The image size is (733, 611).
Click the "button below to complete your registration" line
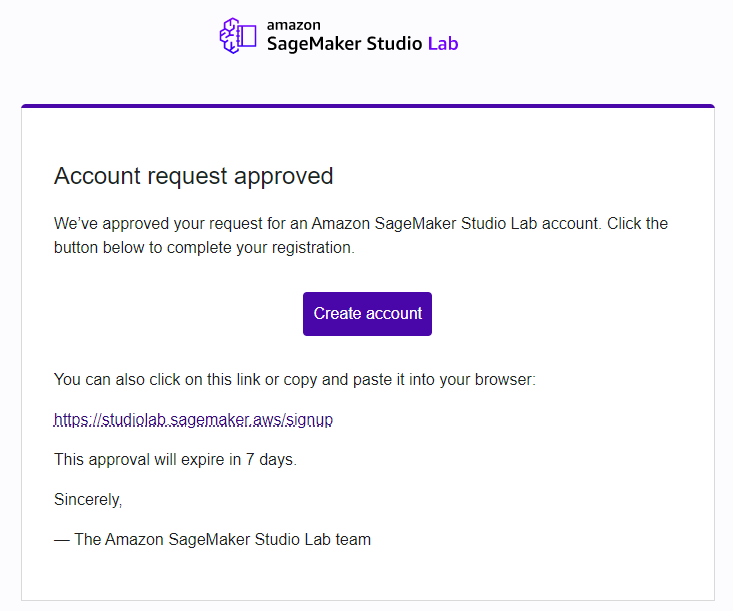click(204, 247)
